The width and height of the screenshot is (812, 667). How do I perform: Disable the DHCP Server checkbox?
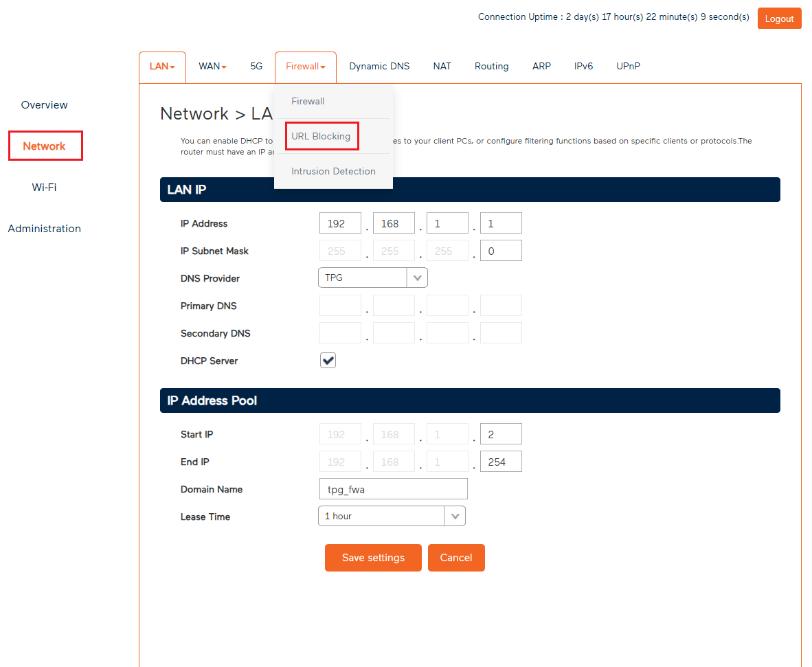point(328,360)
